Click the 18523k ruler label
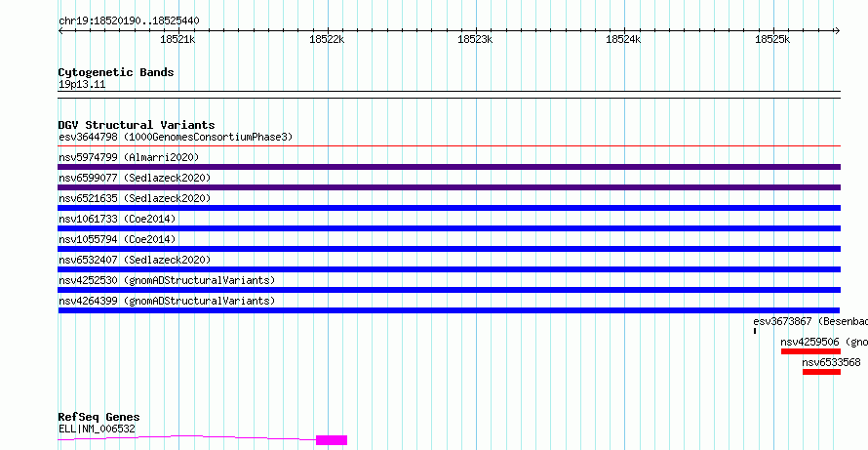Viewport: 868px width, 450px height. (475, 39)
